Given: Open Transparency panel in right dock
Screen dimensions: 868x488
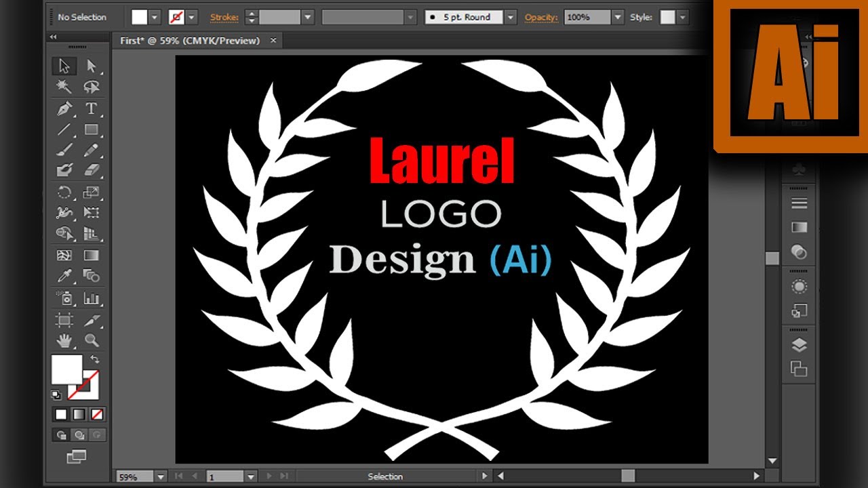Looking at the screenshot, I should [x=800, y=253].
